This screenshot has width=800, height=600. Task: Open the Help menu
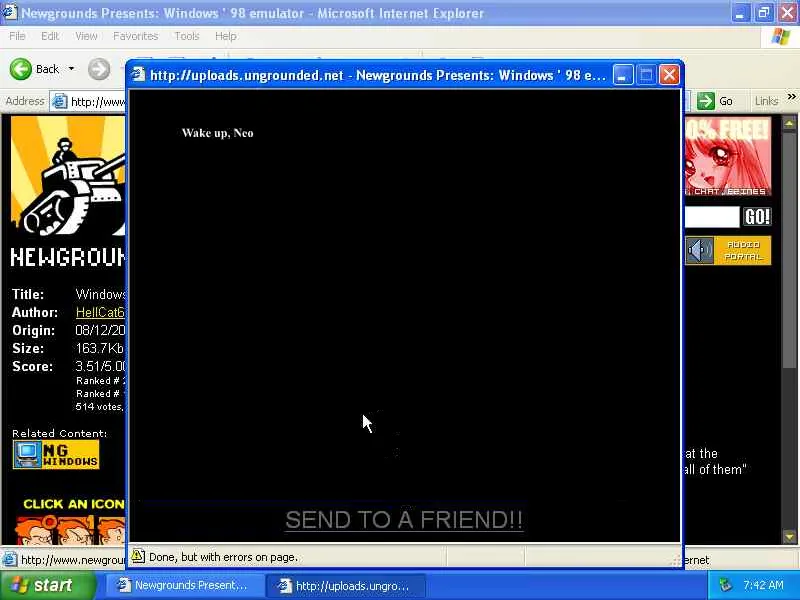point(225,36)
